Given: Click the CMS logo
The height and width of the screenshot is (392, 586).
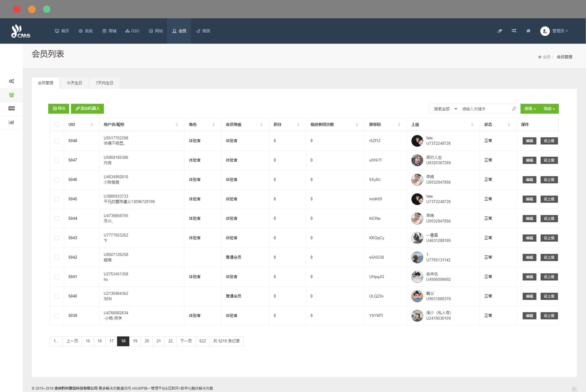Looking at the screenshot, I should (x=20, y=31).
